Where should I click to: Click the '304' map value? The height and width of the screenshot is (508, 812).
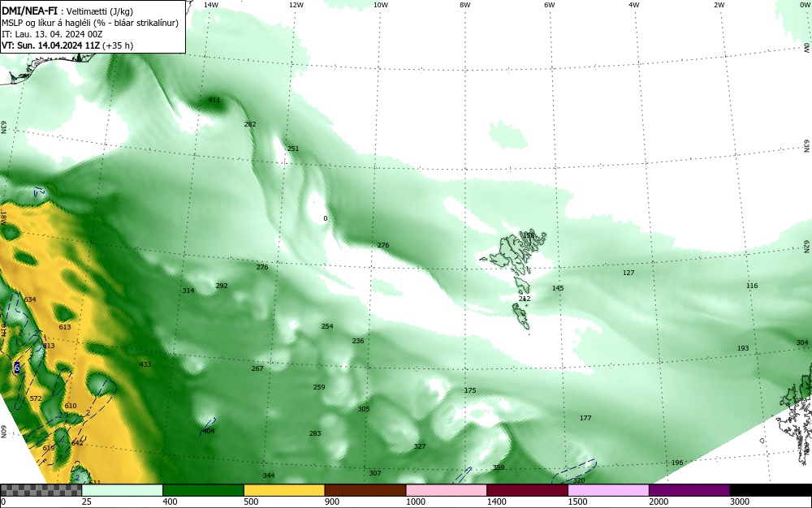802,342
